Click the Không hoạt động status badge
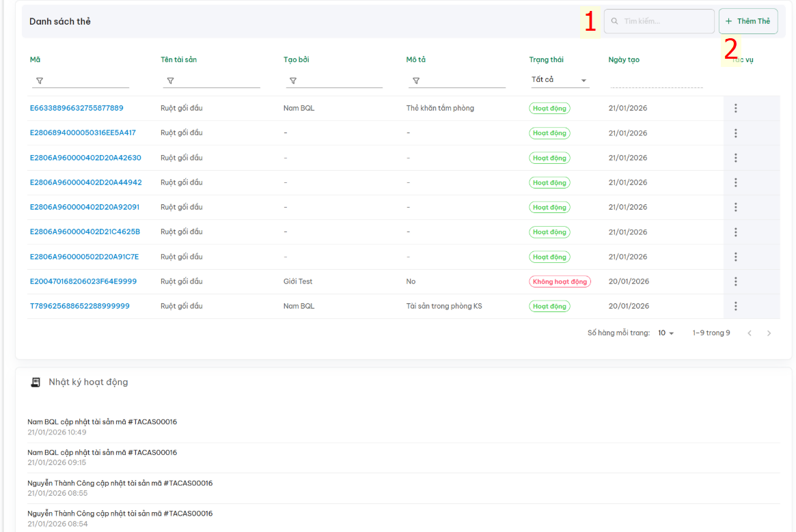The width and height of the screenshot is (796, 532). coord(560,281)
